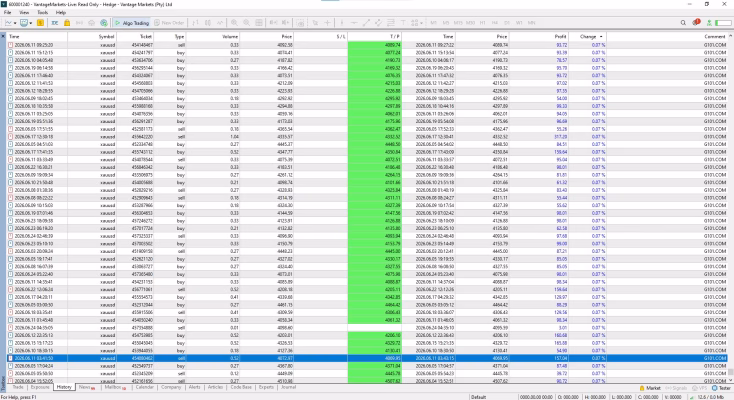This screenshot has width=734, height=400.
Task: Click the zoom out magnifier icon
Action: pyautogui.click(x=246, y=22)
